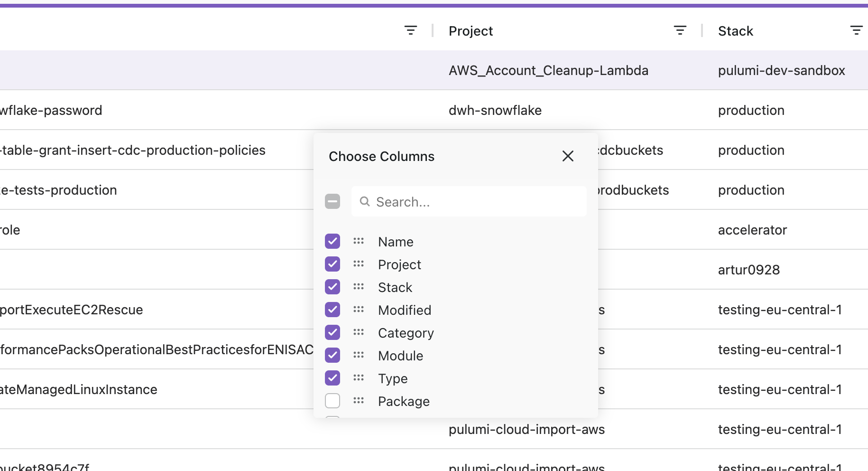Image resolution: width=868 pixels, height=471 pixels.
Task: Click the Choose Columns panel title
Action: (381, 156)
